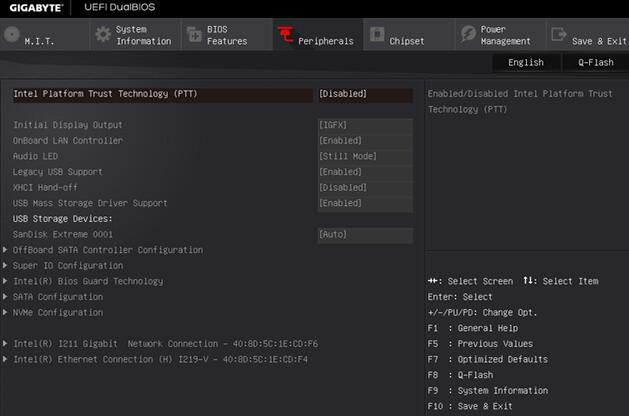This screenshot has height=416, width=629.
Task: Open the Initial Display Output IGFX dropdown
Action: click(x=364, y=125)
